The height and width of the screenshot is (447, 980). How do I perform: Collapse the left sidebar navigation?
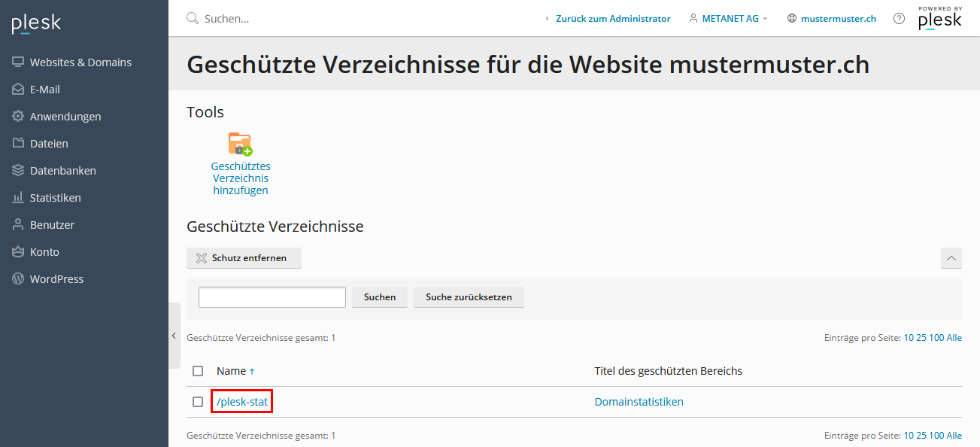tap(174, 336)
